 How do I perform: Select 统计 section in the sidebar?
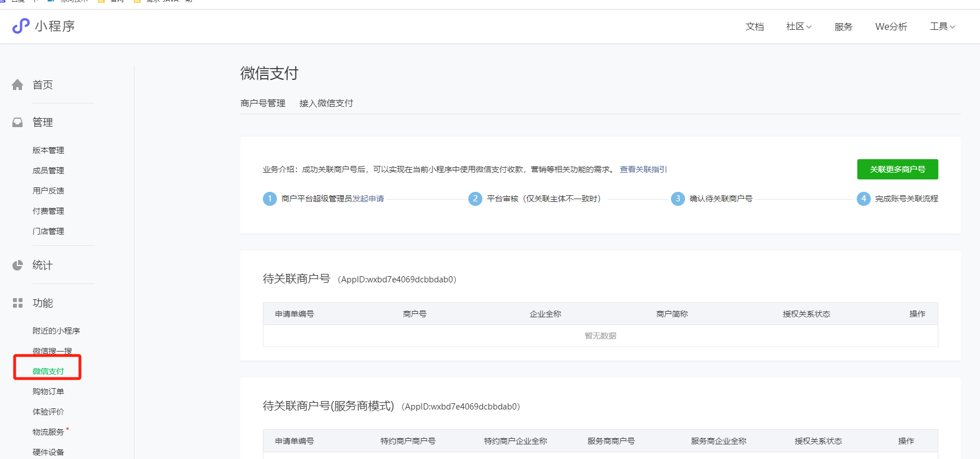(43, 265)
